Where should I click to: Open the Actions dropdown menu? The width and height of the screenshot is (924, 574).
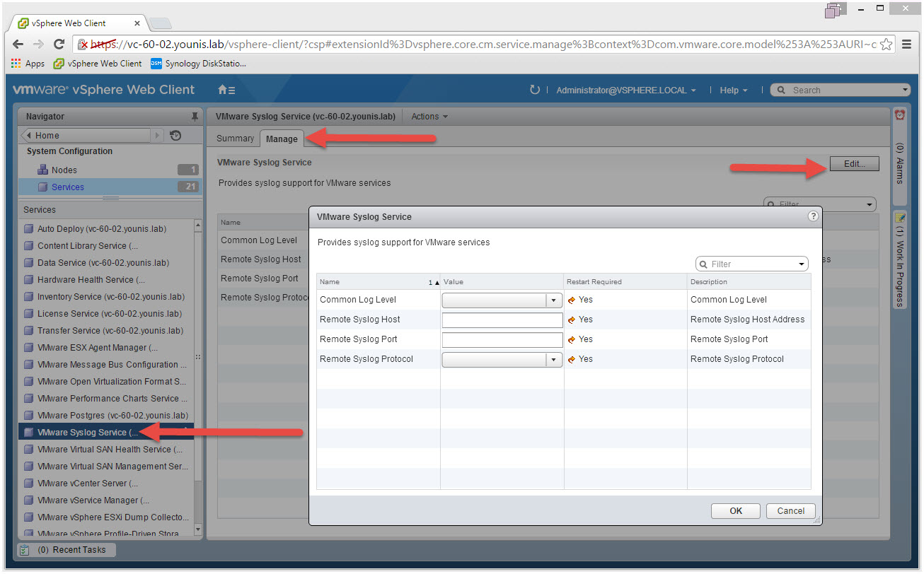click(x=429, y=117)
